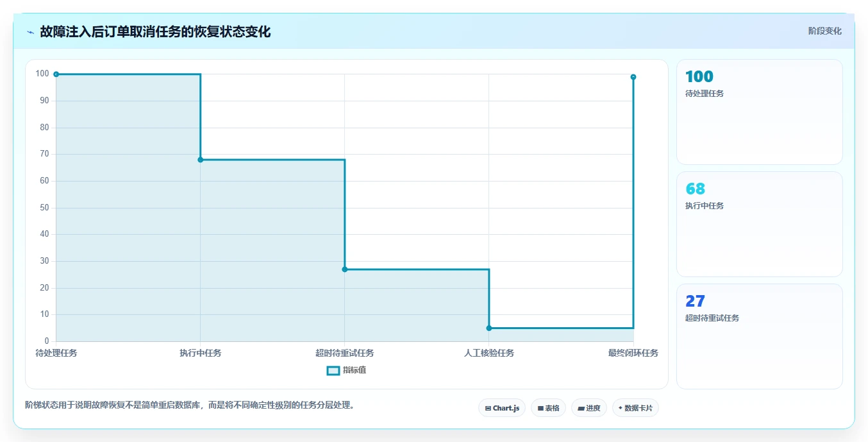Click the data point at 最终闭环任务 top

[633, 77]
